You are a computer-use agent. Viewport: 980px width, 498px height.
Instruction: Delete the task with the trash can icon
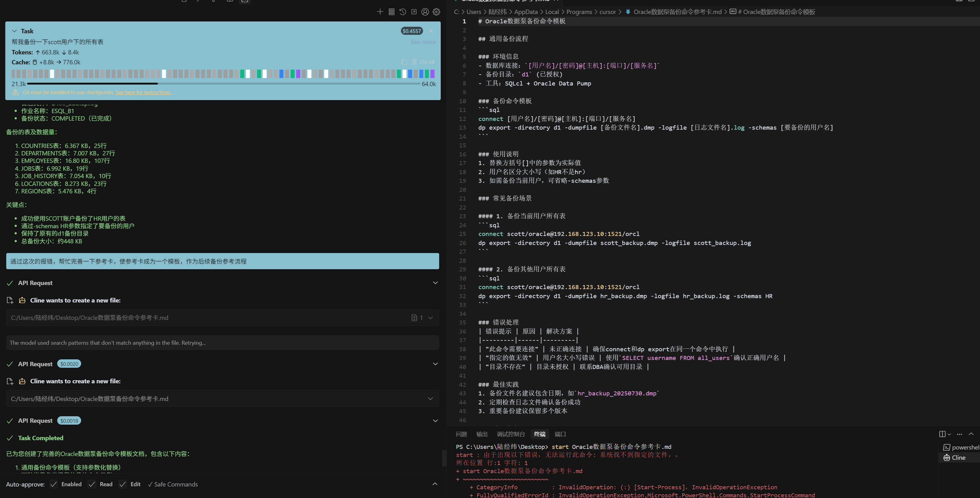(414, 62)
